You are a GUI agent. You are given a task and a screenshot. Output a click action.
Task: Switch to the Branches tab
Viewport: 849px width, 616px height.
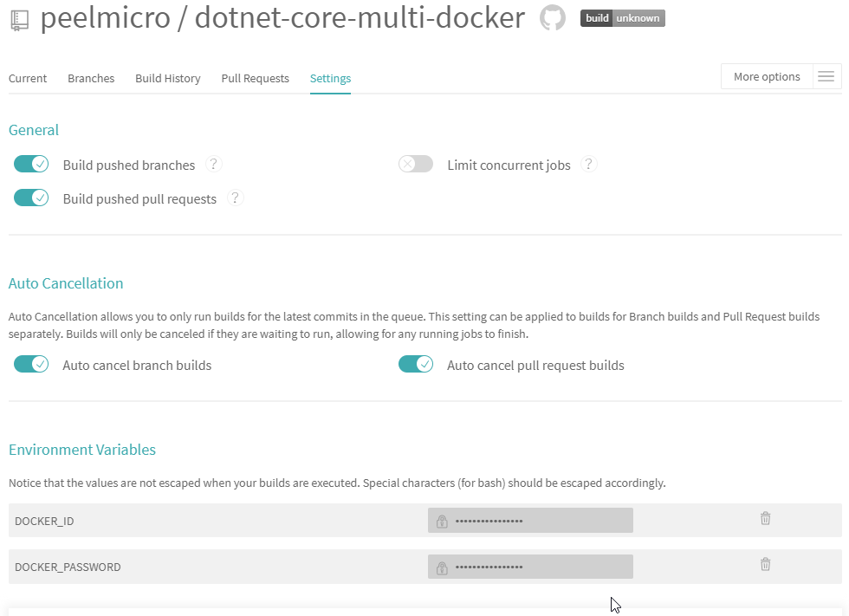click(x=91, y=79)
